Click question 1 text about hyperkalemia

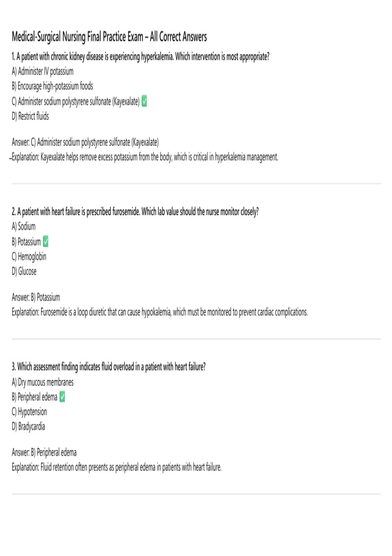[141, 57]
